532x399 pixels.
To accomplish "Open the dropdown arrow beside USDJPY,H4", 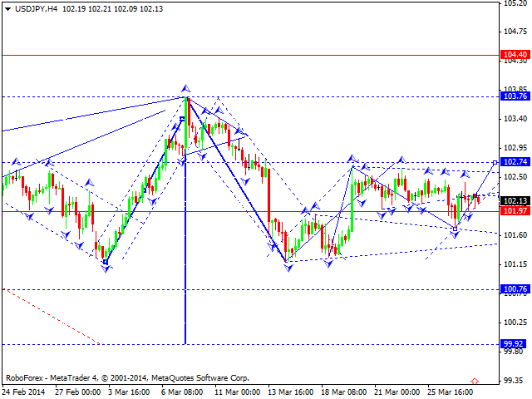I will click(x=6, y=7).
